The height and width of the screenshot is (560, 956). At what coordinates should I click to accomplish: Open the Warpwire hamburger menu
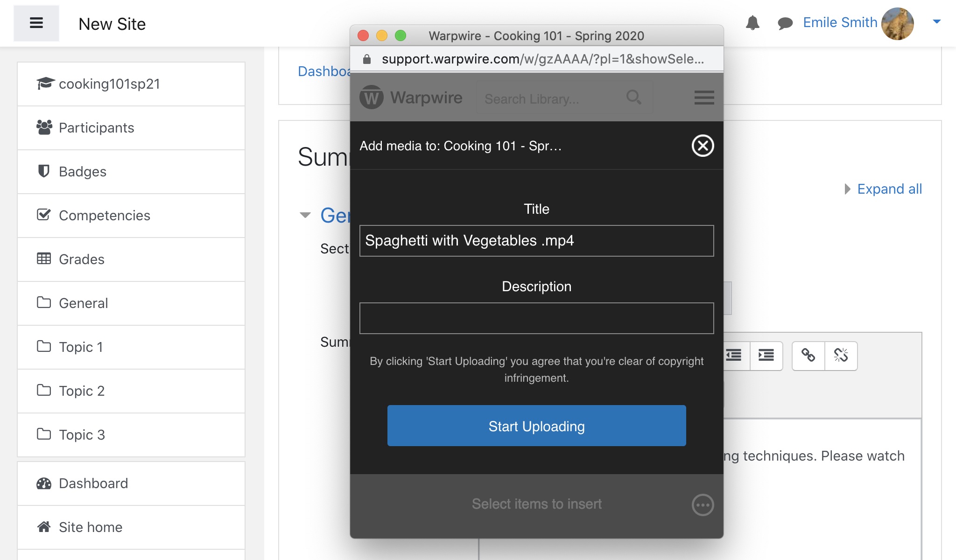(x=704, y=98)
